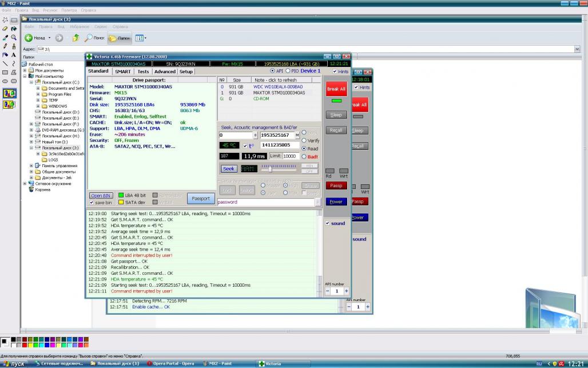Switch to the Tests tab in Victoria

pos(143,72)
